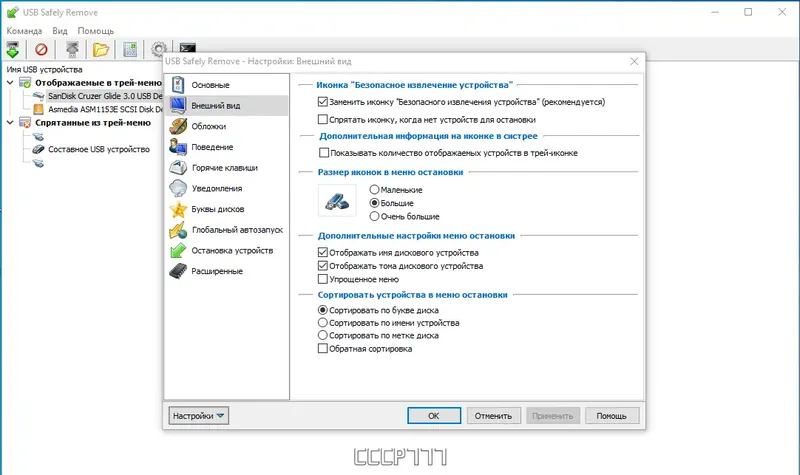The image size is (800, 475).
Task: Click the gear settings toolbar icon
Action: click(159, 49)
